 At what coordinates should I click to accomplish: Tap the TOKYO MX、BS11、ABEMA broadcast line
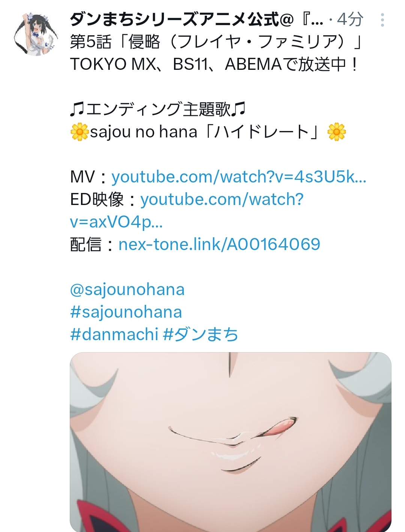coord(214,64)
